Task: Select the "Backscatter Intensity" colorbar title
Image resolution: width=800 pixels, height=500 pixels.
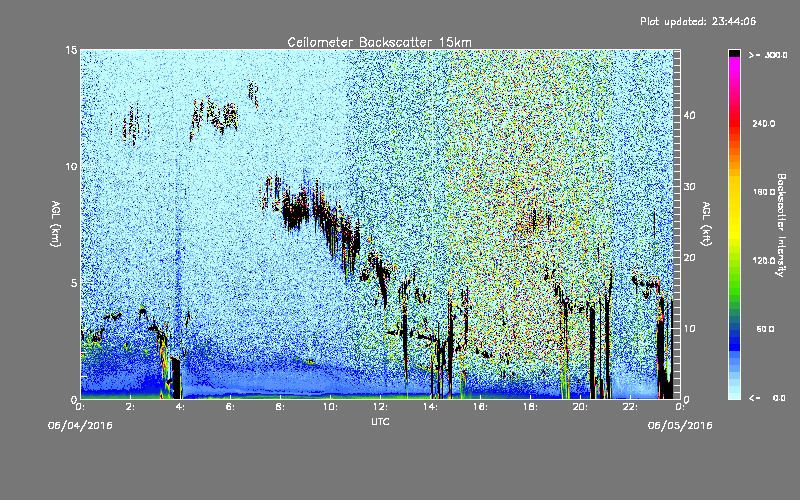Action: pyautogui.click(x=781, y=225)
